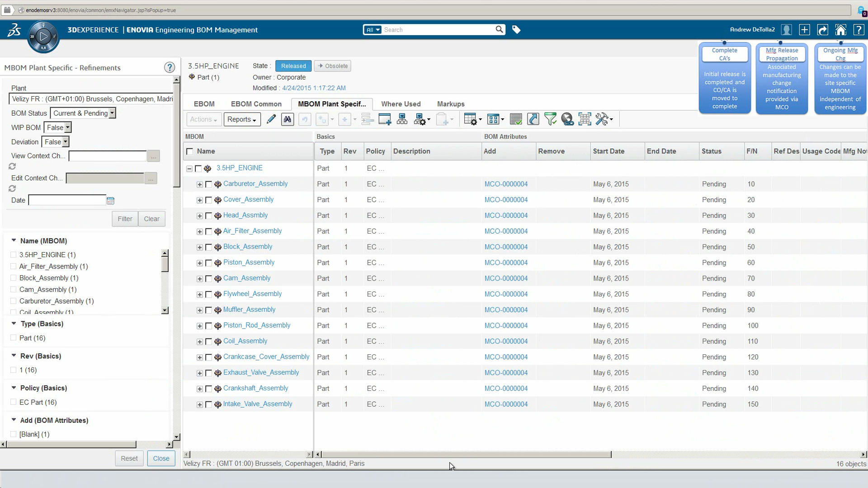Tick the checkbox for Carburetor_Assembly row
This screenshot has height=488, width=868.
pyautogui.click(x=208, y=184)
